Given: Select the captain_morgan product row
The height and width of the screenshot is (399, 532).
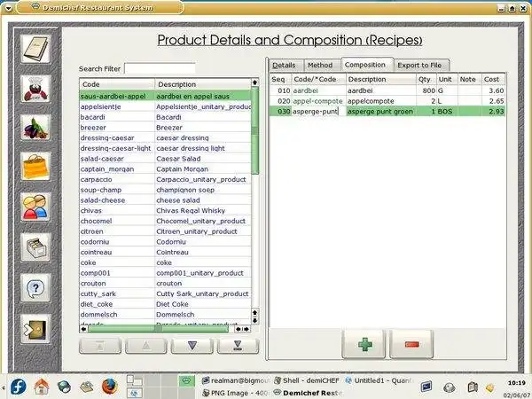Looking at the screenshot, I should 166,169.
